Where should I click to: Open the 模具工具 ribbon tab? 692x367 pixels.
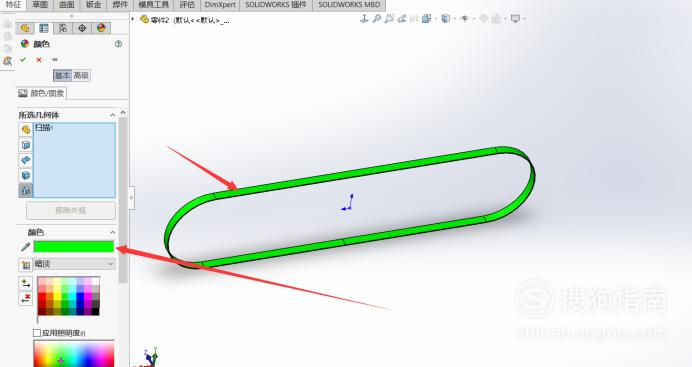coord(154,5)
